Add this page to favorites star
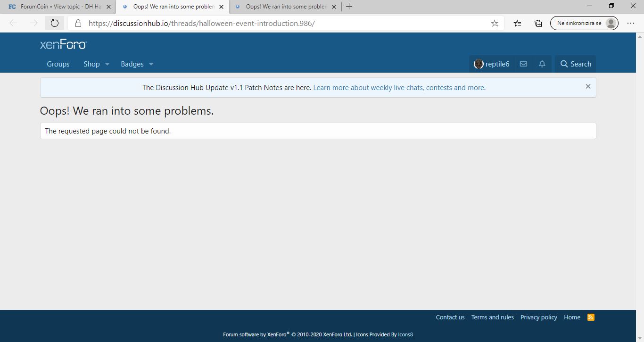This screenshot has height=342, width=644. click(495, 23)
